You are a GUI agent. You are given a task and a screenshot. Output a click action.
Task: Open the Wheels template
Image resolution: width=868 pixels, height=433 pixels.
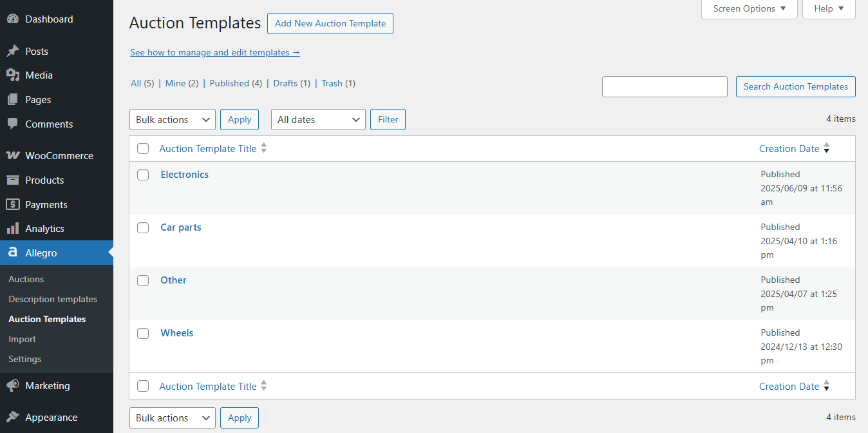pyautogui.click(x=177, y=333)
